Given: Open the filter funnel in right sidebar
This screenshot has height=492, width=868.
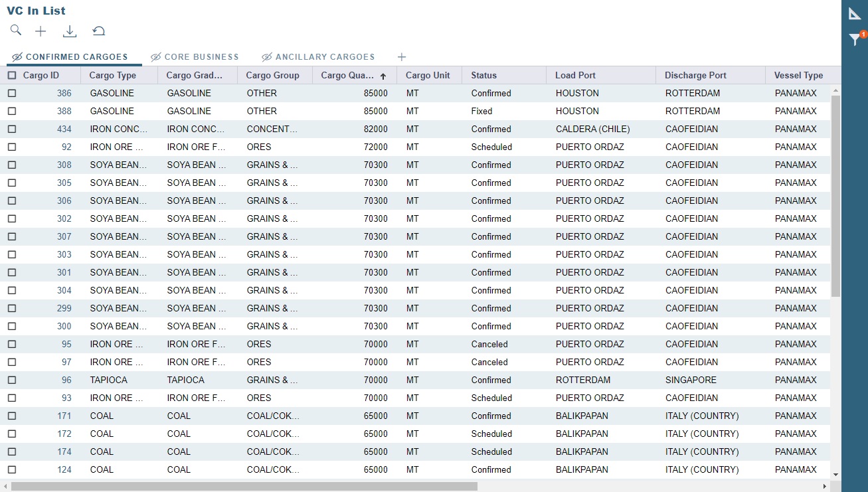Looking at the screenshot, I should tap(855, 40).
